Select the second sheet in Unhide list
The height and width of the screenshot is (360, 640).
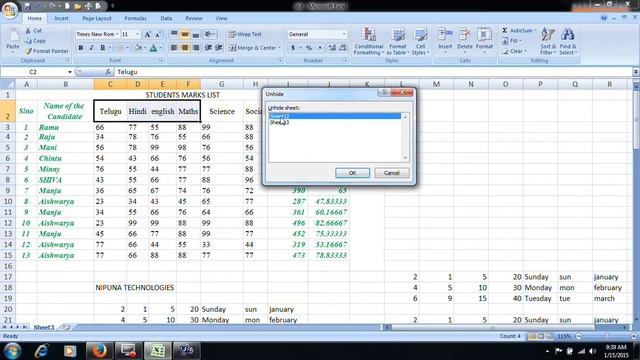click(x=335, y=122)
